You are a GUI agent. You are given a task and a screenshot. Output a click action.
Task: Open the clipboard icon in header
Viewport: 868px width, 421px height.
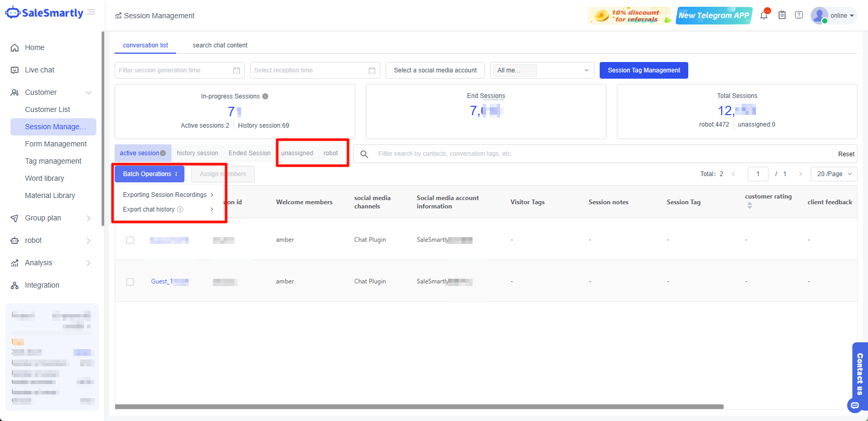coord(782,16)
